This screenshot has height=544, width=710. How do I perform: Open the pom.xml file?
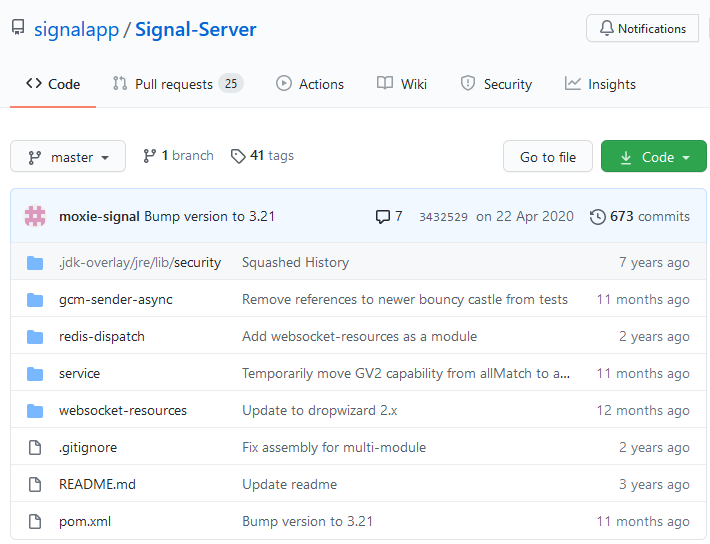[x=85, y=521]
